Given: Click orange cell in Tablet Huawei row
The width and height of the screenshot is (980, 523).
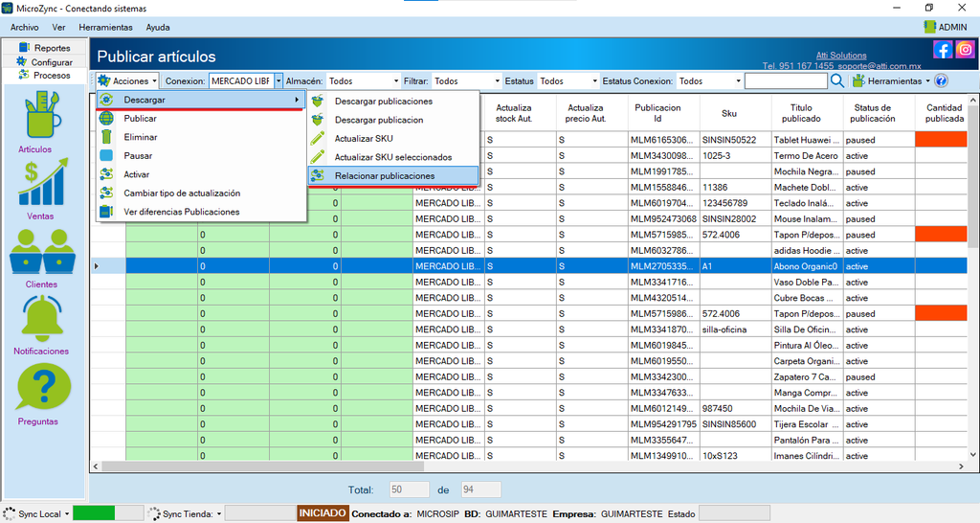Looking at the screenshot, I should 941,140.
